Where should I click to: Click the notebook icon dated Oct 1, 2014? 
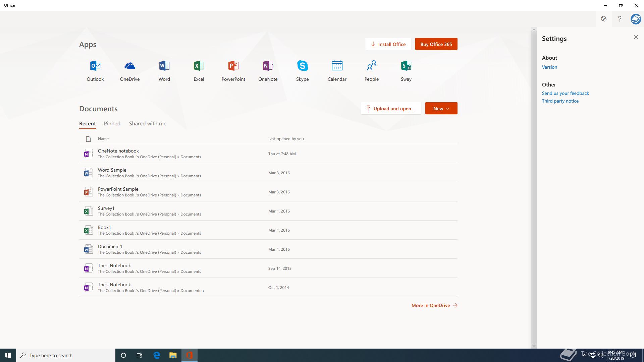(88, 287)
